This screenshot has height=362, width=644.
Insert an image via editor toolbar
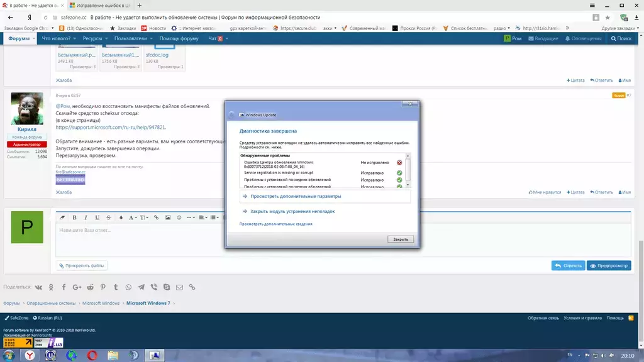click(x=167, y=217)
